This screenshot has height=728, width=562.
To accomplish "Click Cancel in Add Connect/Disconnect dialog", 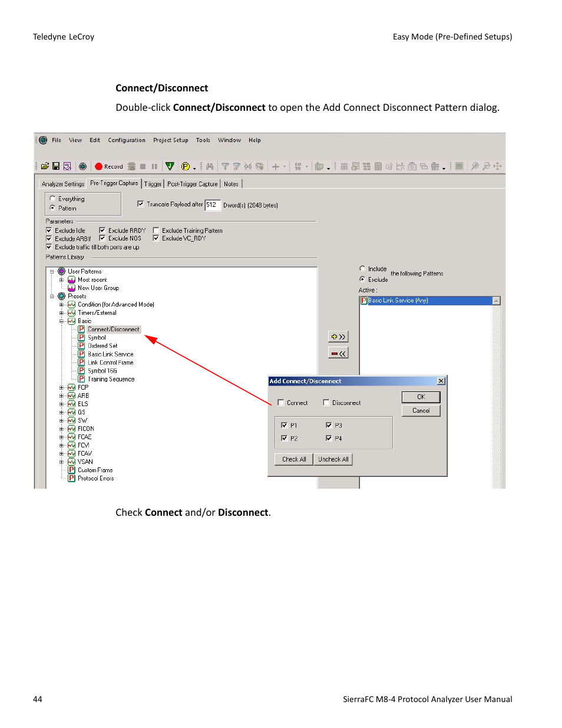I will [x=421, y=411].
